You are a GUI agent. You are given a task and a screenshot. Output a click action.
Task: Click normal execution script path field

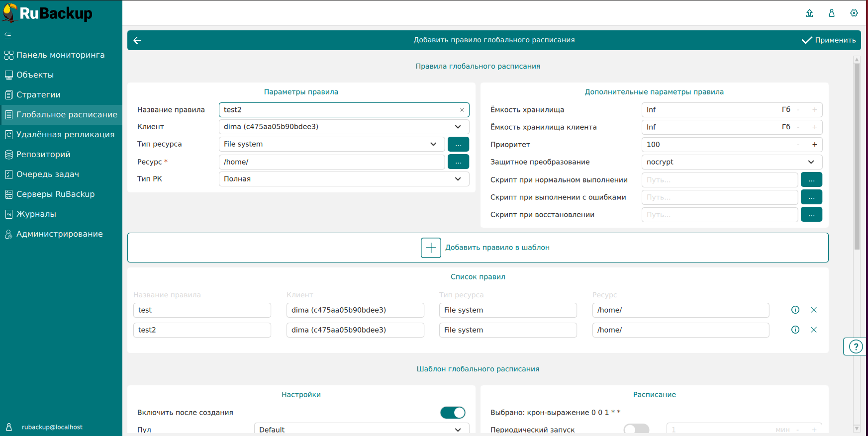(720, 180)
